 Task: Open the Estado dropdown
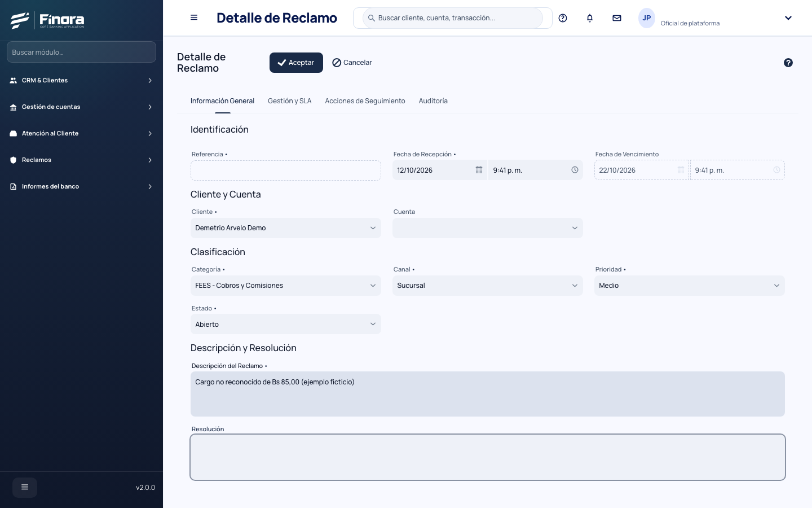point(286,324)
